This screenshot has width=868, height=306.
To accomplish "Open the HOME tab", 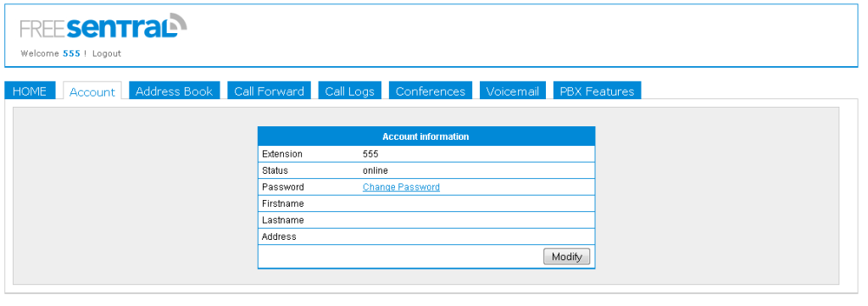I will 30,92.
